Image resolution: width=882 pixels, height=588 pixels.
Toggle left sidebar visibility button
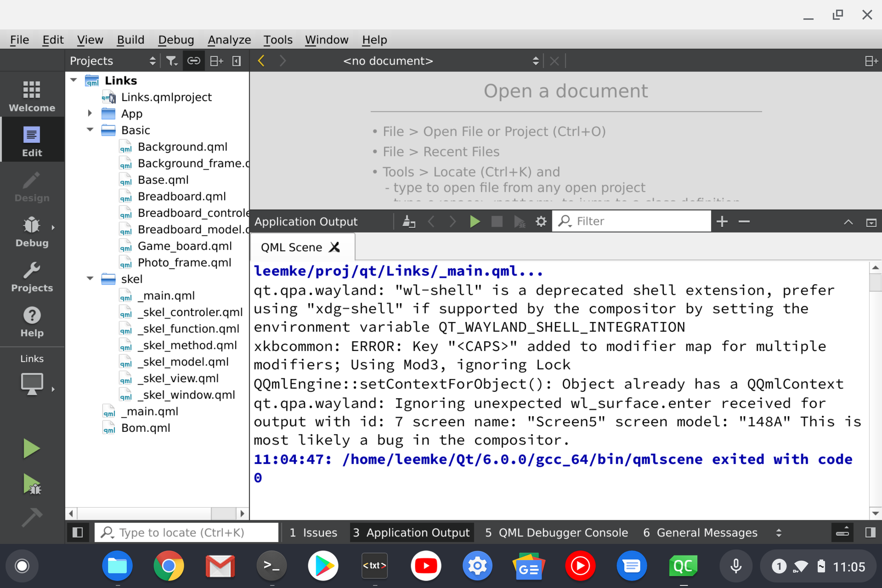click(78, 532)
